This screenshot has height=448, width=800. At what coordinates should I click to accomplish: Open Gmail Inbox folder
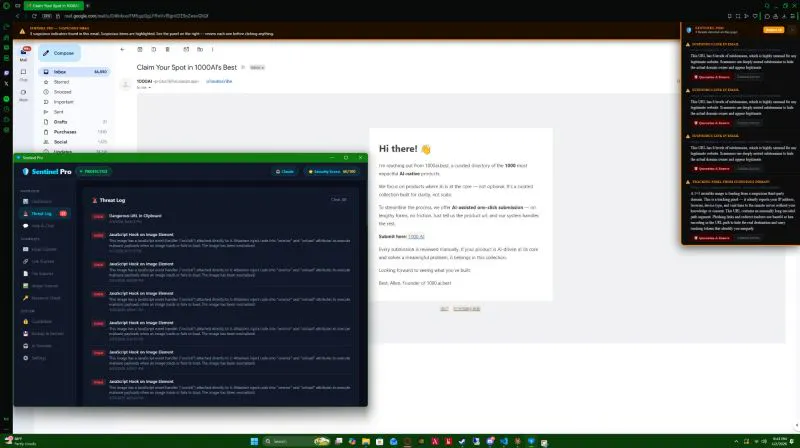74,72
